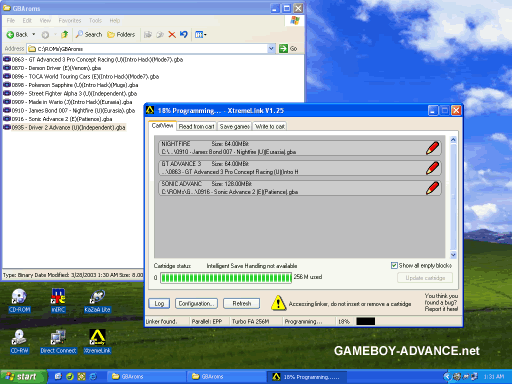
Task: Click the cartridge usage progress bar
Action: 226,278
